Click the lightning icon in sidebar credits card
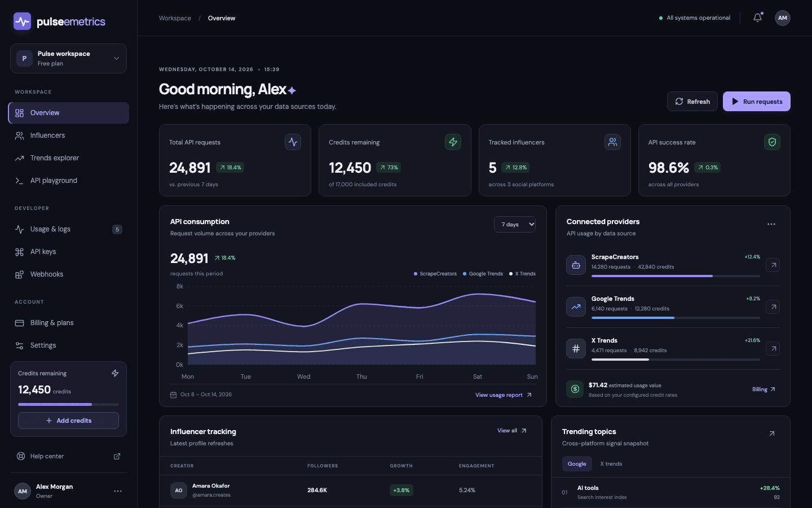The image size is (812, 508). [x=115, y=373]
